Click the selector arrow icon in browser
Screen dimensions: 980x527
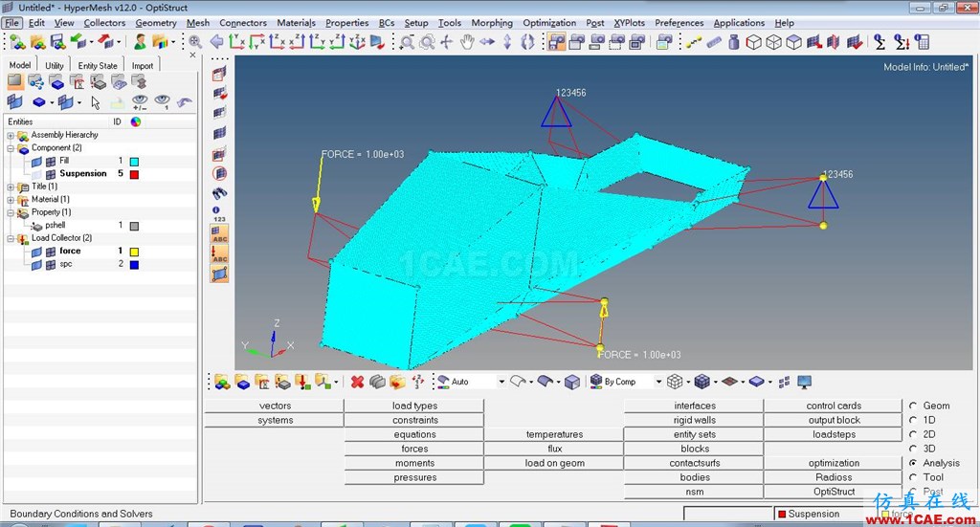point(95,101)
